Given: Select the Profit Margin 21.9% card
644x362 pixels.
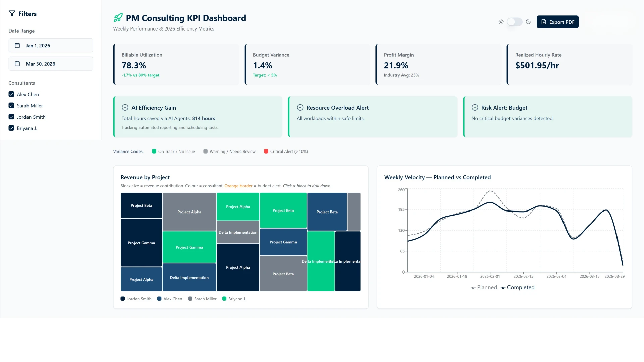Looking at the screenshot, I should point(438,64).
